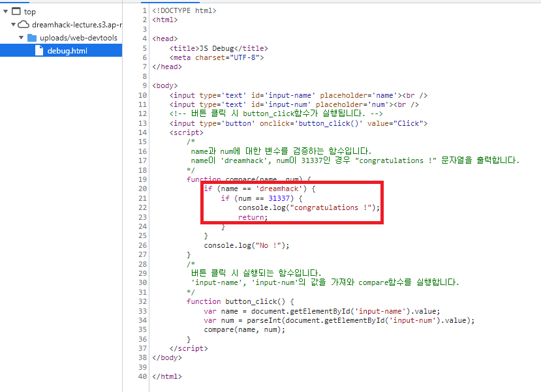Image resolution: width=541 pixels, height=392 pixels.
Task: Click function button_click() declaration
Action: tap(240, 301)
